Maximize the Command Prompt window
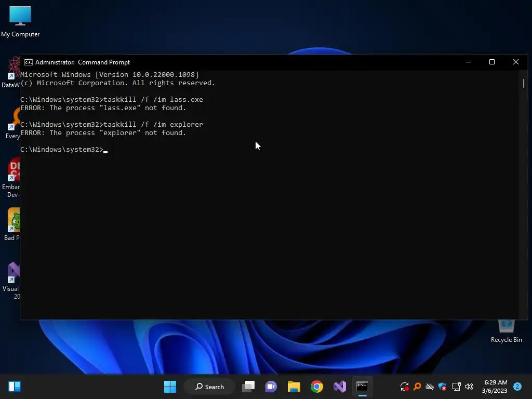Viewport: 532px width, 399px height. pyautogui.click(x=492, y=62)
